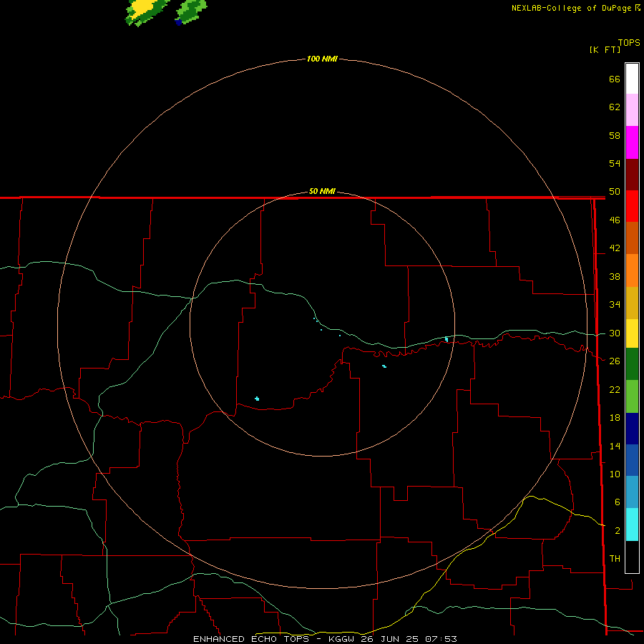Click the legend value "38"

[615, 277]
